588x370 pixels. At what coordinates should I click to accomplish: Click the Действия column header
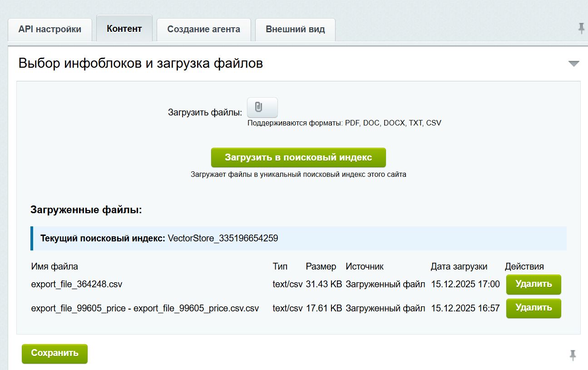coord(525,266)
